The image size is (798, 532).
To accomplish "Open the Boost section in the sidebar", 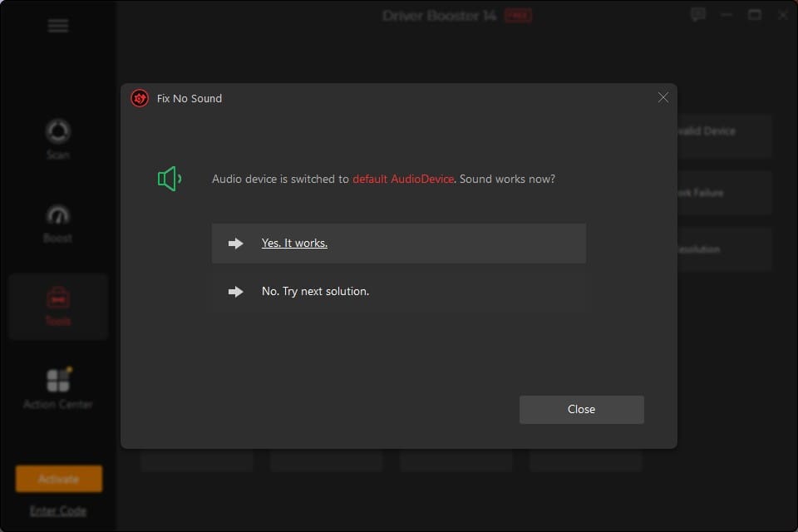I will pos(58,224).
